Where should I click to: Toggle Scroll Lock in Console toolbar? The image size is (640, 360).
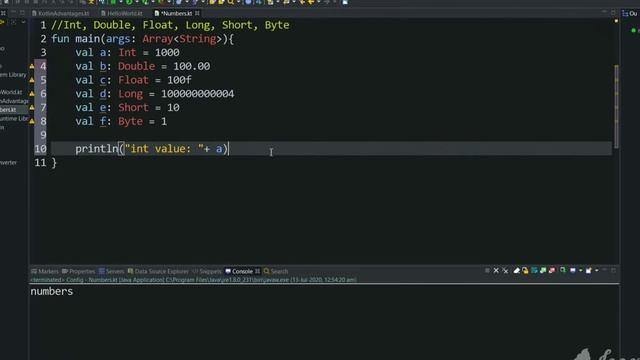click(525, 271)
